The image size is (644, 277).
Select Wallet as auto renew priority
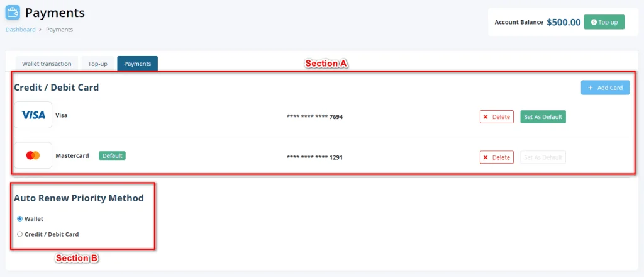coord(19,218)
